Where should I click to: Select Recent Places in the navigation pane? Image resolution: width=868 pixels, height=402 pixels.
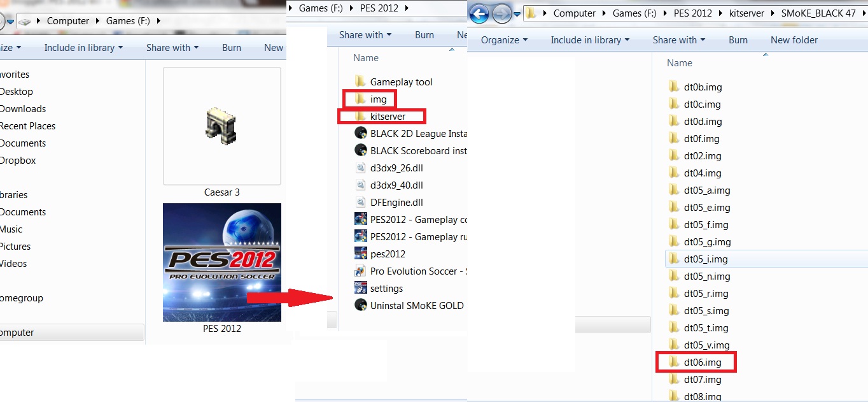(27, 126)
